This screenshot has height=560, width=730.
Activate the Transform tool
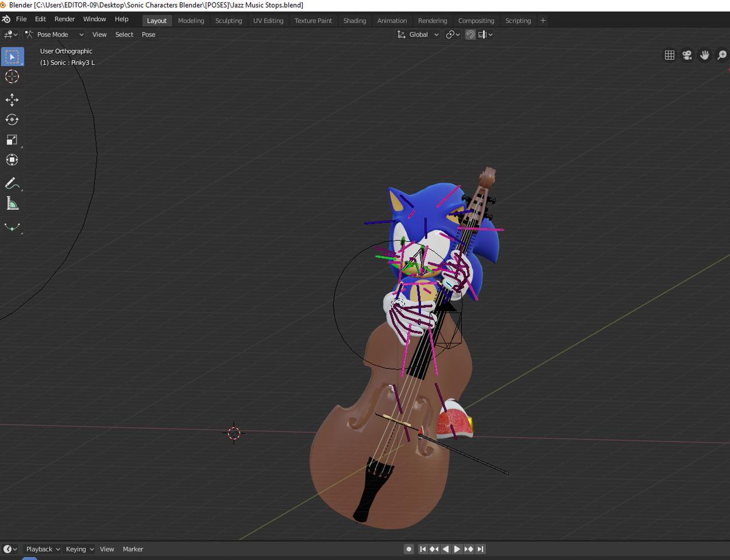[12, 160]
